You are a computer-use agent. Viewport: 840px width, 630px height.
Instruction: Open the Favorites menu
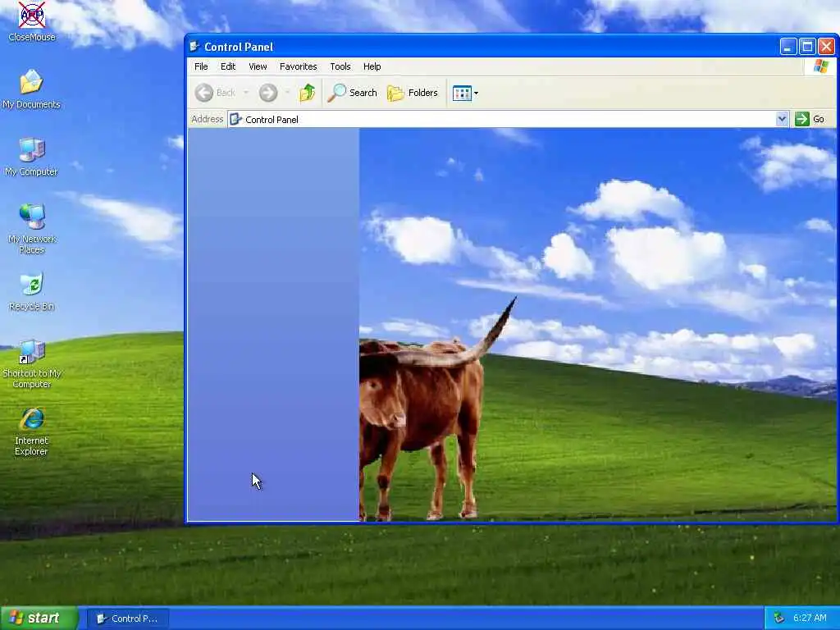[x=298, y=66]
